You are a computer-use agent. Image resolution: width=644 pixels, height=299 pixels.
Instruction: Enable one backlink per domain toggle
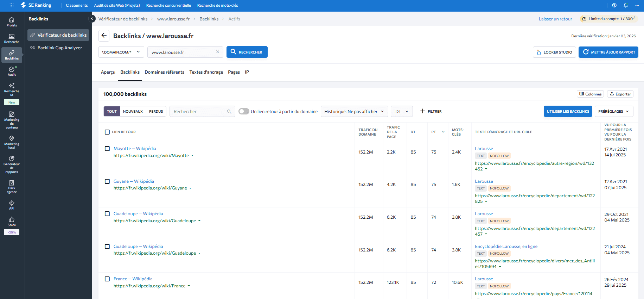pos(244,111)
